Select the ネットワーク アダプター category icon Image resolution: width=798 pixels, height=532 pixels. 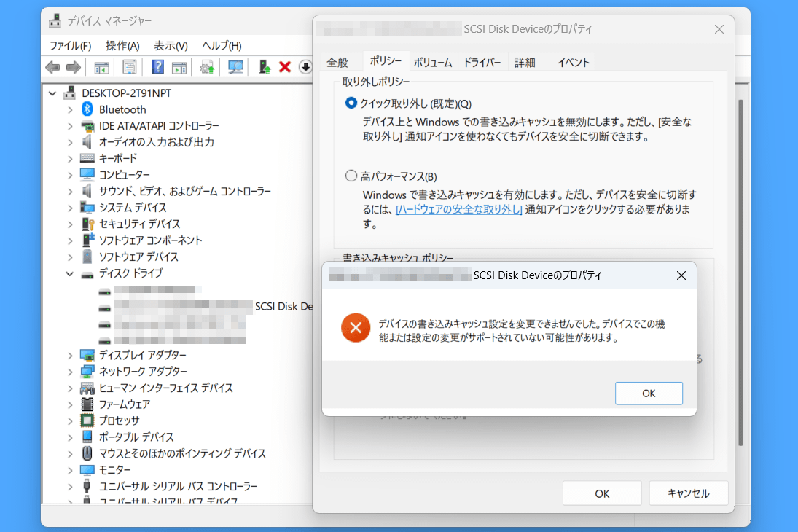click(x=87, y=371)
